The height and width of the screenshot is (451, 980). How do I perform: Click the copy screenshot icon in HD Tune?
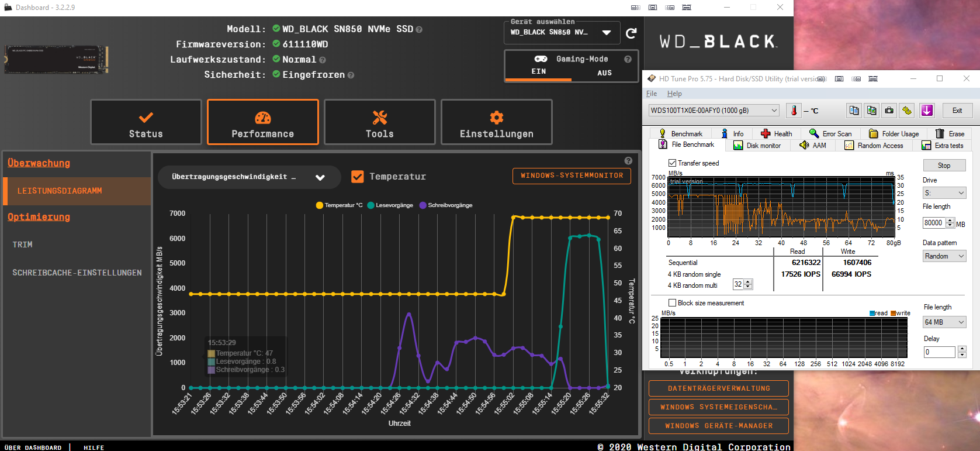[871, 111]
